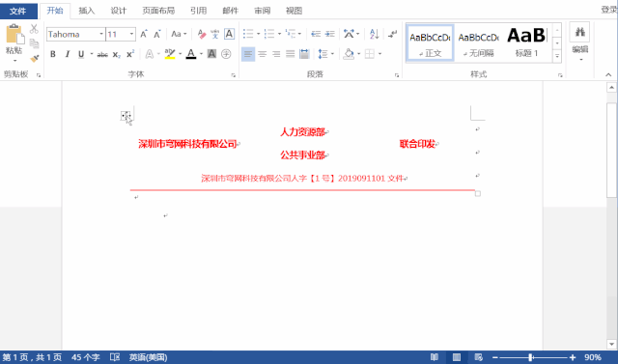Open the change case Aa dropdown
Image resolution: width=618 pixels, height=364 pixels.
pyautogui.click(x=179, y=34)
